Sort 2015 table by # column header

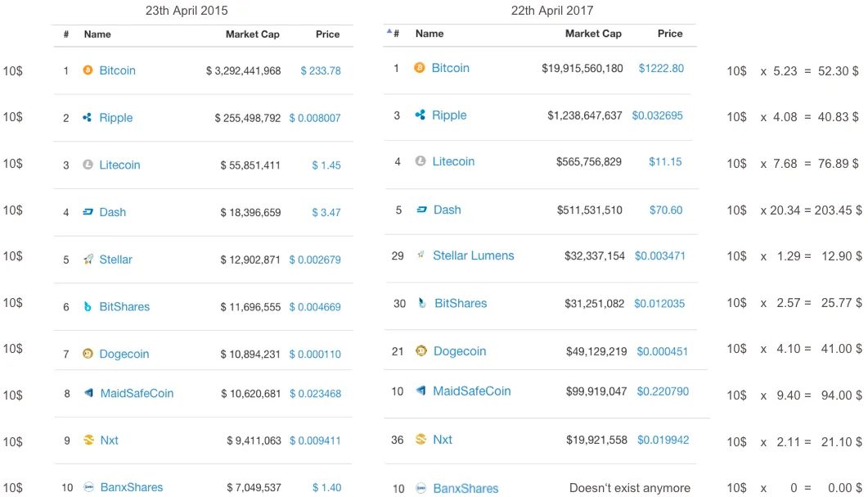(x=66, y=34)
